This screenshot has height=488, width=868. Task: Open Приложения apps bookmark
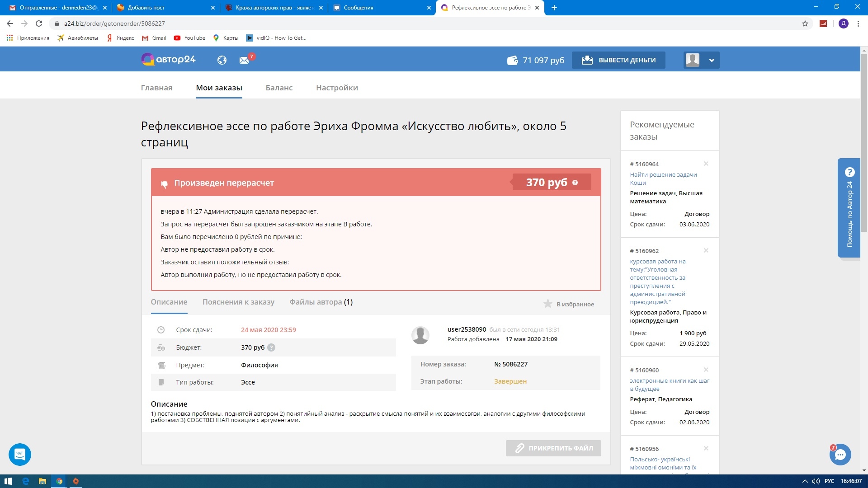point(28,38)
